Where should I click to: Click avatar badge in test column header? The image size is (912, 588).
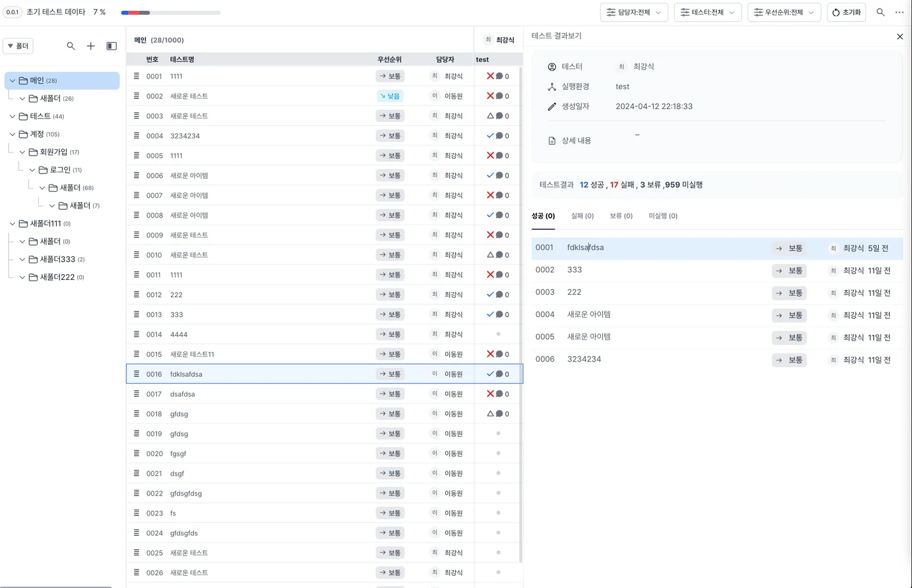488,40
